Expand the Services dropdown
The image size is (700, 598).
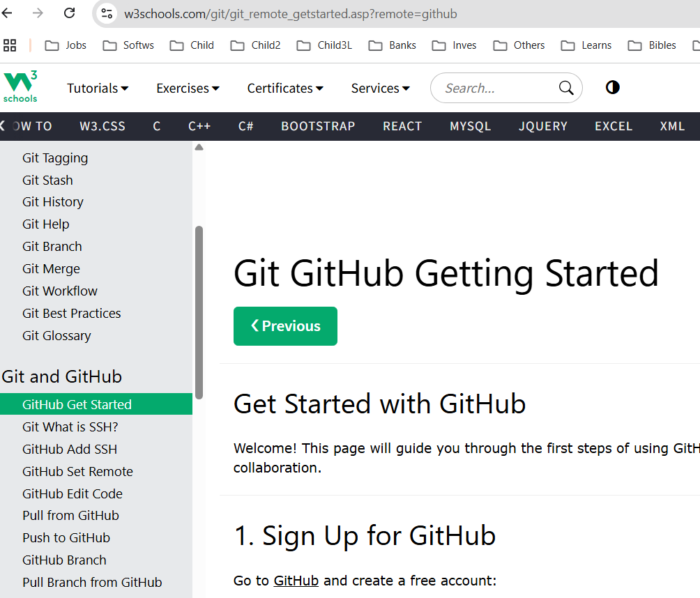pyautogui.click(x=381, y=89)
